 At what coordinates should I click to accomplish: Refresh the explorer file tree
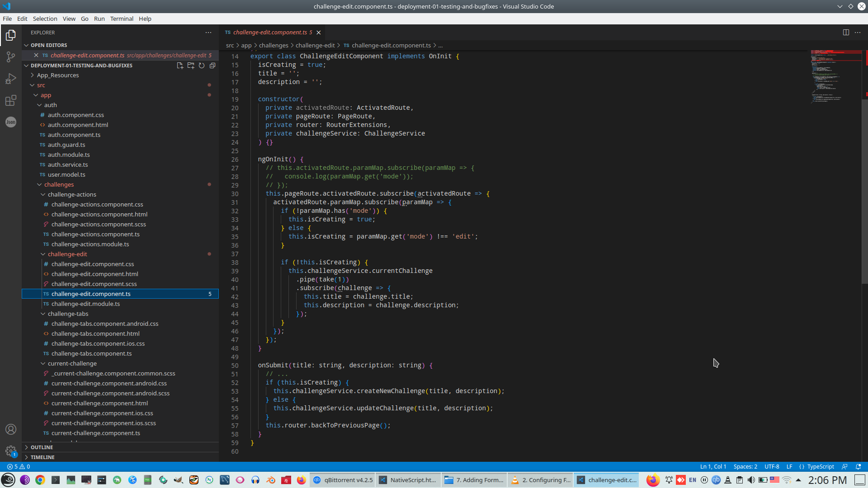(x=202, y=66)
